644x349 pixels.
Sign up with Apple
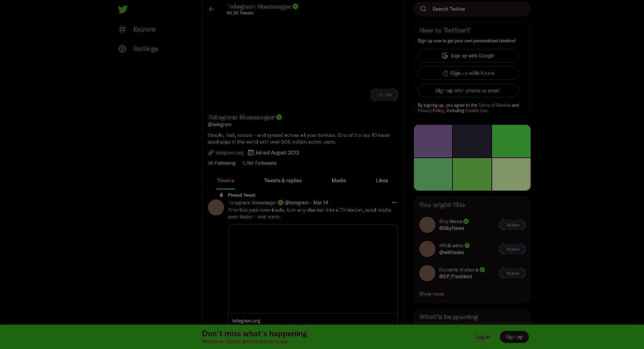click(x=468, y=73)
